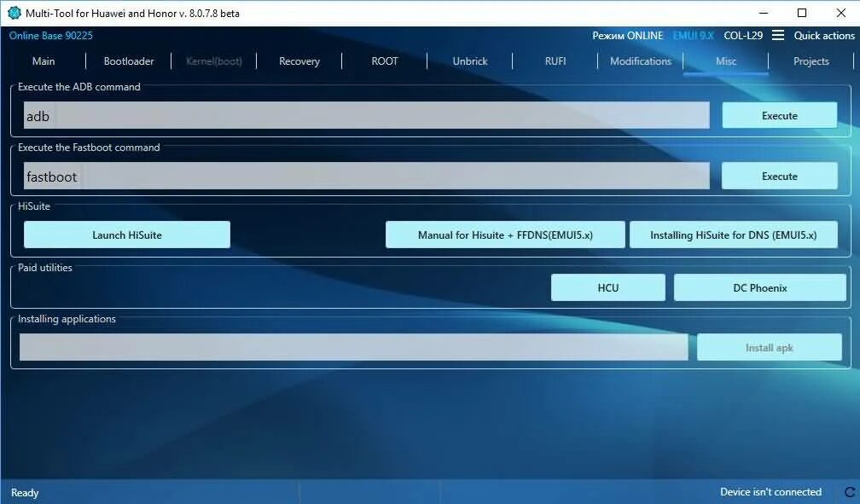Focus the fastboot command input field
This screenshot has height=504, width=860.
point(366,176)
